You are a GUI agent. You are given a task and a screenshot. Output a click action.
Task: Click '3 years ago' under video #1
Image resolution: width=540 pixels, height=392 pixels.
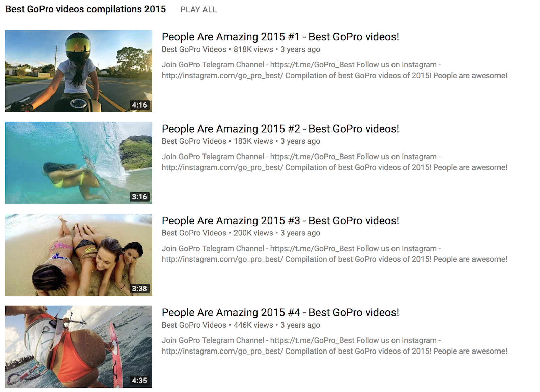click(300, 49)
